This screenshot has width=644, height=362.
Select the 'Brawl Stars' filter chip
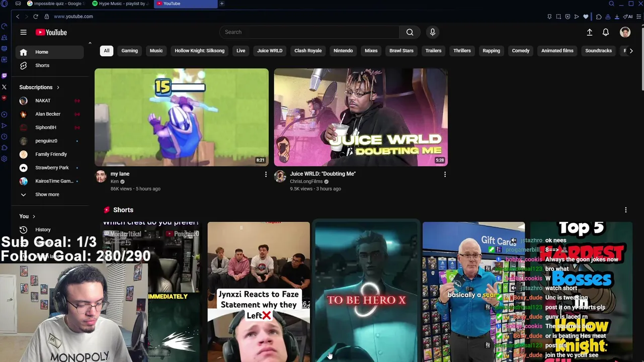coord(401,51)
